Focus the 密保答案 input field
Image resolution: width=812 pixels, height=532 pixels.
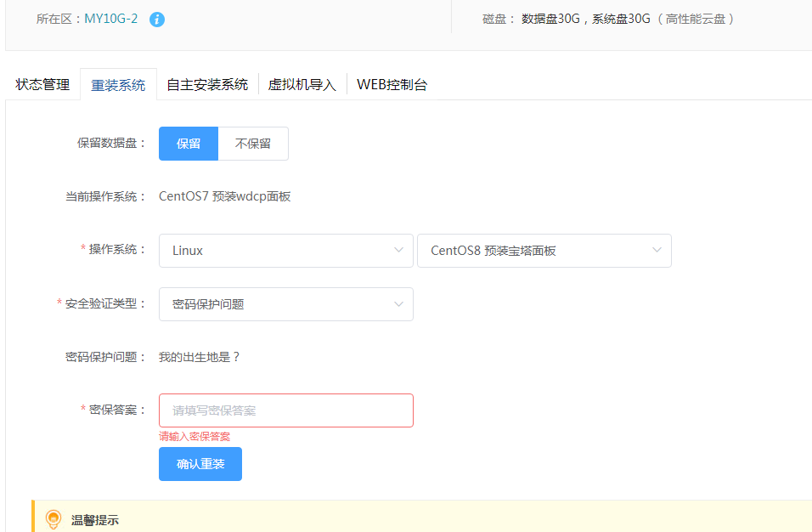point(285,410)
